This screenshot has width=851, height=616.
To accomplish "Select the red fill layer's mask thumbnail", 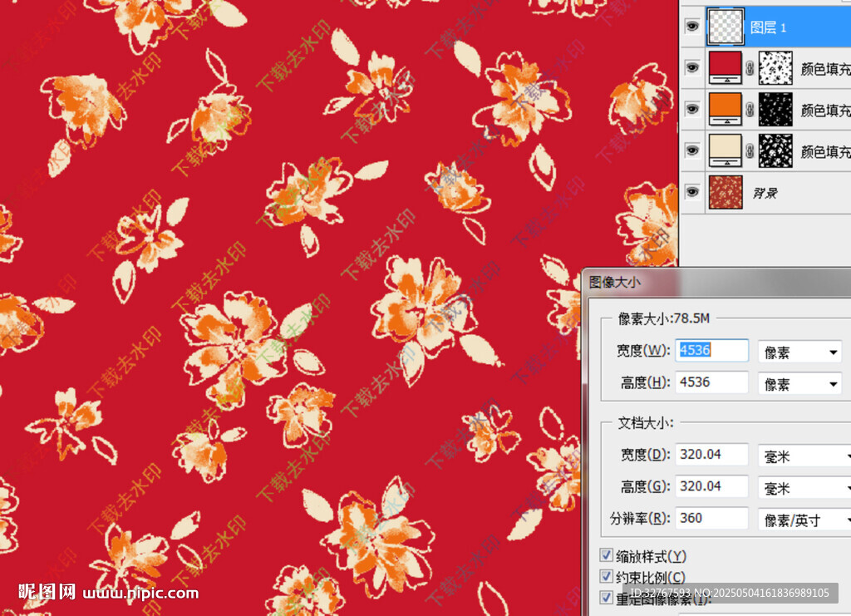I will click(775, 68).
